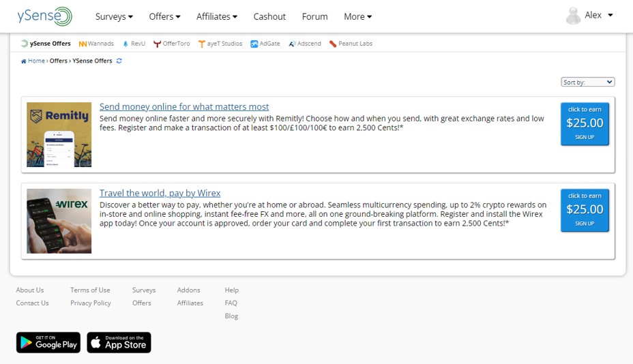Switch to the Wannads tab
633x364 pixels.
pyautogui.click(x=96, y=44)
